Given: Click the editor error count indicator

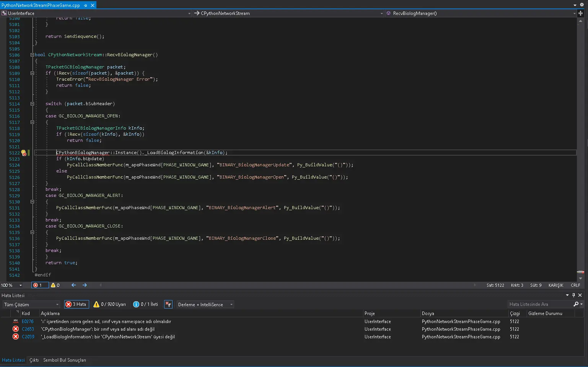Looking at the screenshot, I should pyautogui.click(x=39, y=285).
